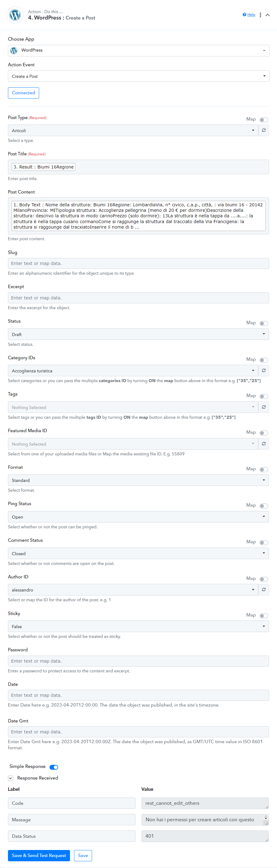Click the Slug input field
The width and height of the screenshot is (277, 868).
pos(138,263)
